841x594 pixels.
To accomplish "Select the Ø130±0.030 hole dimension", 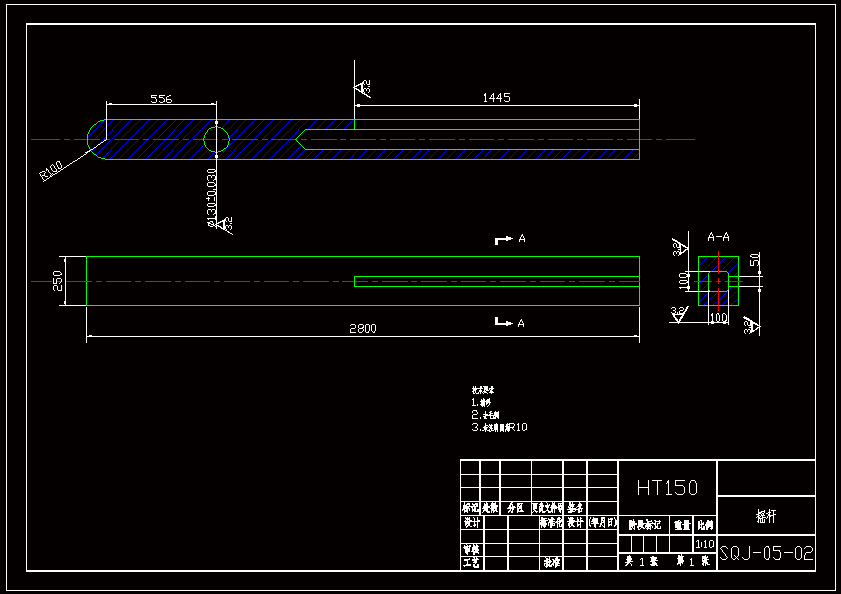I will click(x=212, y=198).
